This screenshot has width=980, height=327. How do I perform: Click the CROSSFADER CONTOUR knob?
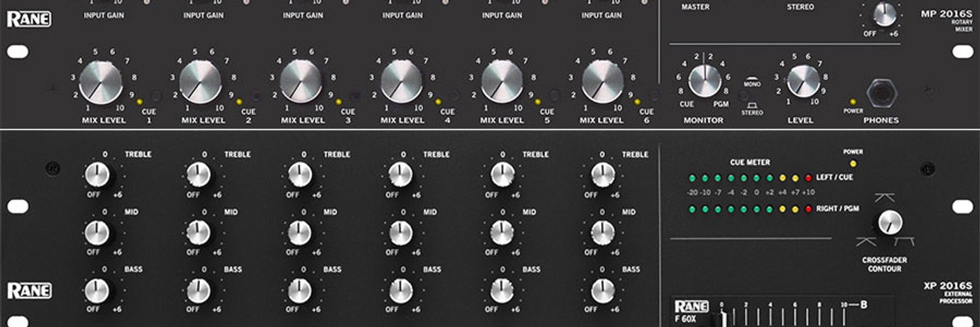[890, 222]
